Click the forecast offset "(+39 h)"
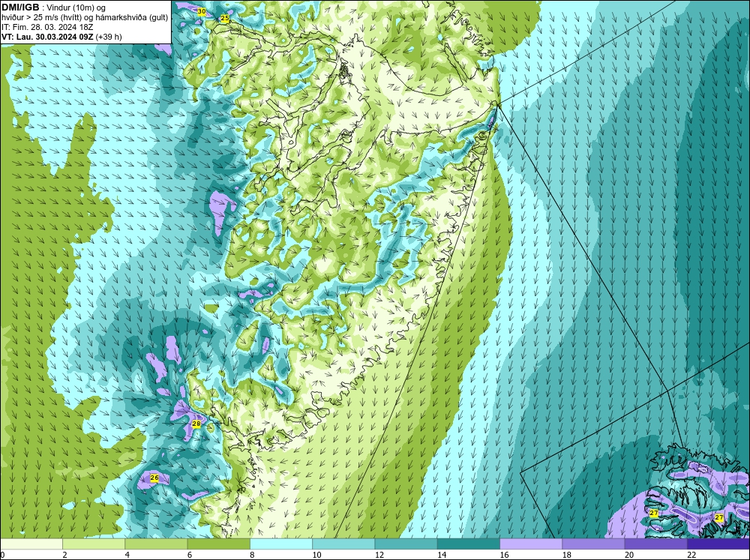 point(109,37)
